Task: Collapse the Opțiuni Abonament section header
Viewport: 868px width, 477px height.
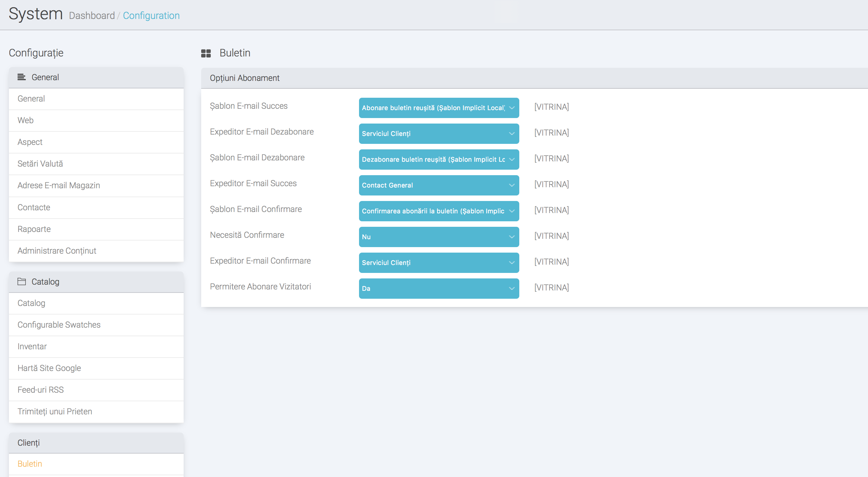Action: click(x=245, y=78)
